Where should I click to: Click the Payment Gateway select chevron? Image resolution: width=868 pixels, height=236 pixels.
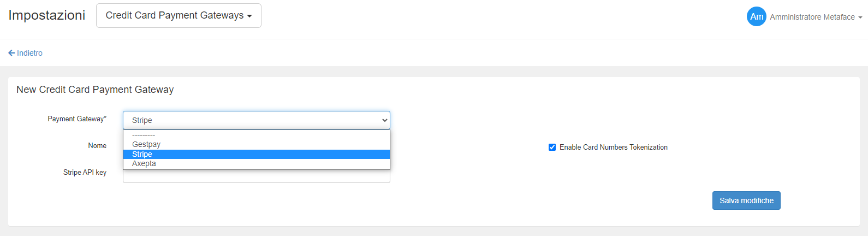(384, 120)
